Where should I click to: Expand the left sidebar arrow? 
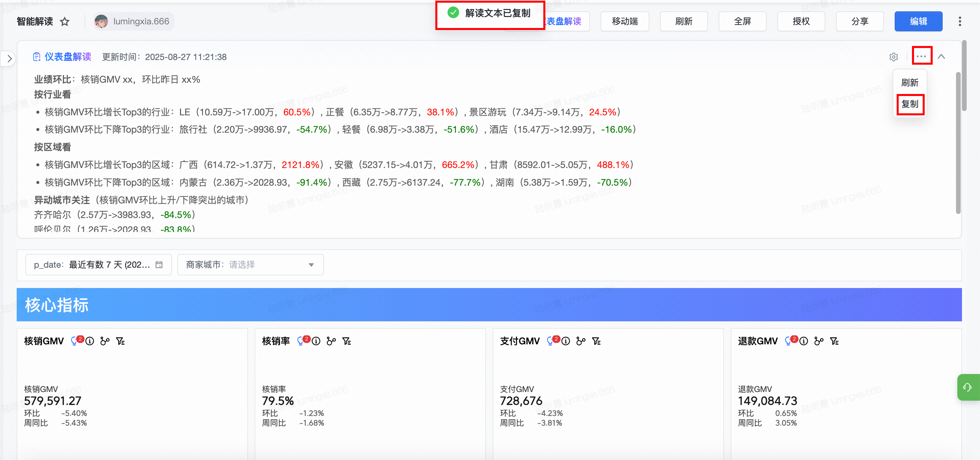[x=9, y=59]
